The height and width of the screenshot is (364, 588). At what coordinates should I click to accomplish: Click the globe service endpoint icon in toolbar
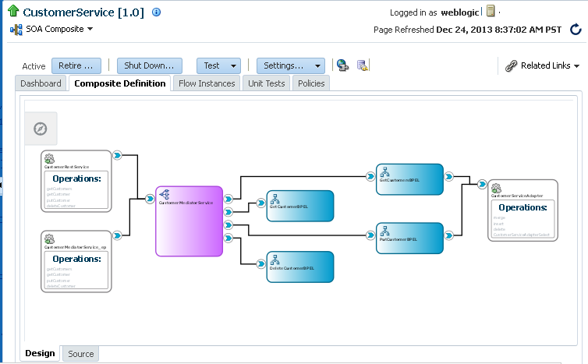tap(342, 65)
